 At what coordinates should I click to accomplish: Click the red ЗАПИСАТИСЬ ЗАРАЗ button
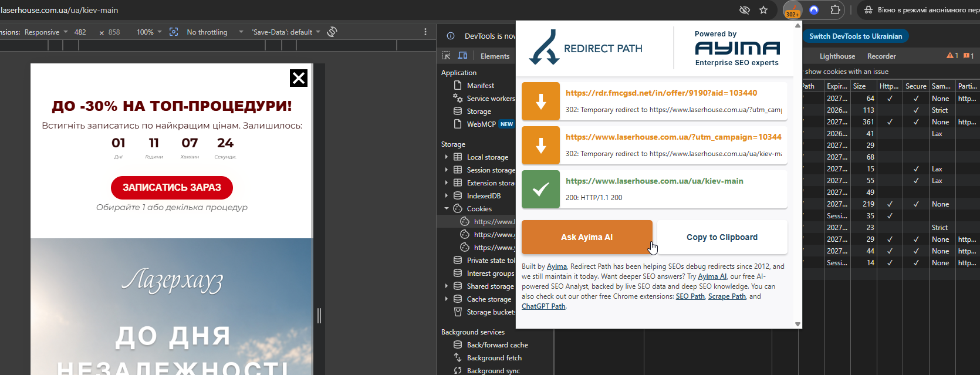tap(172, 187)
